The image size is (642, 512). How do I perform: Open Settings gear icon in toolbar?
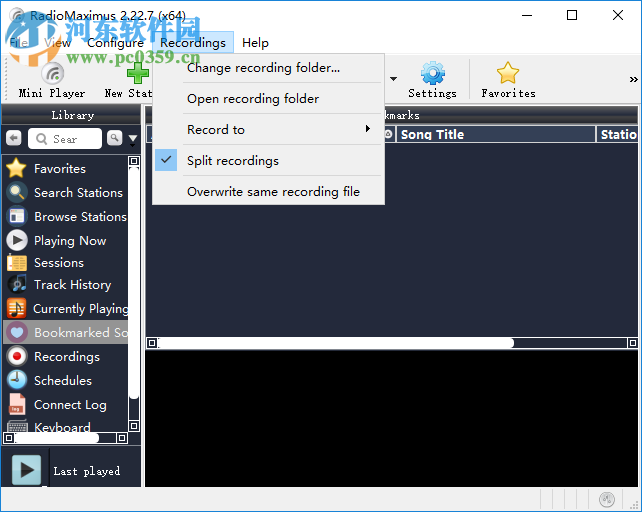click(432, 73)
